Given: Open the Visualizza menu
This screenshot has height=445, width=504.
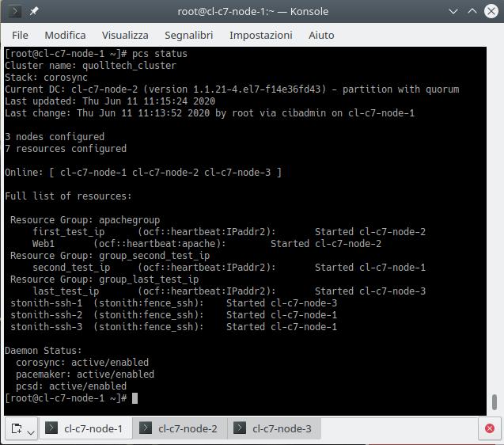Looking at the screenshot, I should [125, 35].
